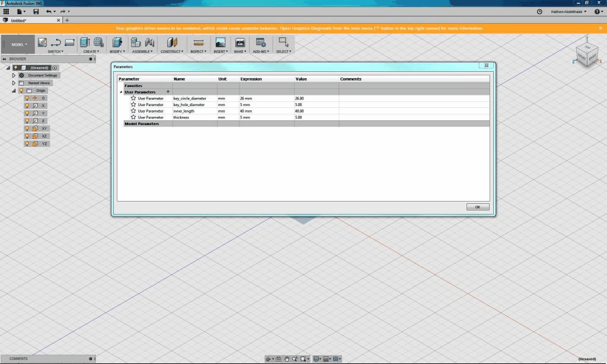Image resolution: width=607 pixels, height=364 pixels.
Task: Open the ASSEMBLE menu
Action: [142, 52]
